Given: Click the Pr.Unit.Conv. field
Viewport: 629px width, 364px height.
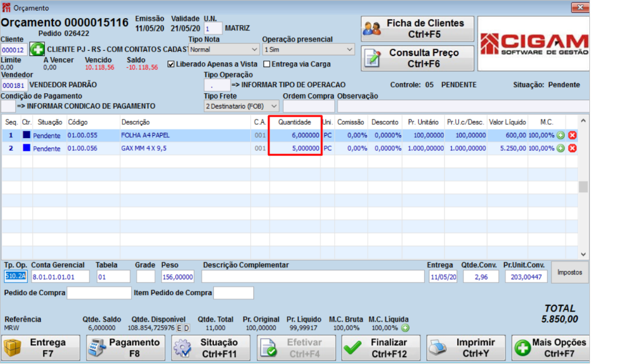Looking at the screenshot, I should pos(526,277).
